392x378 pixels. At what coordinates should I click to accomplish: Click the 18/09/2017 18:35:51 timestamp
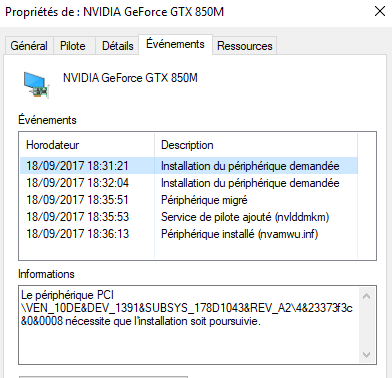tap(77, 200)
